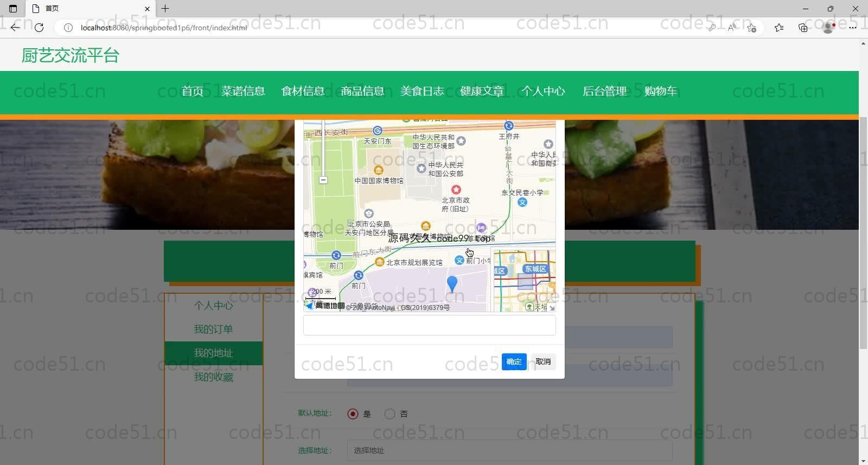The width and height of the screenshot is (868, 465).
Task: Click the browser back arrow
Action: click(15, 27)
